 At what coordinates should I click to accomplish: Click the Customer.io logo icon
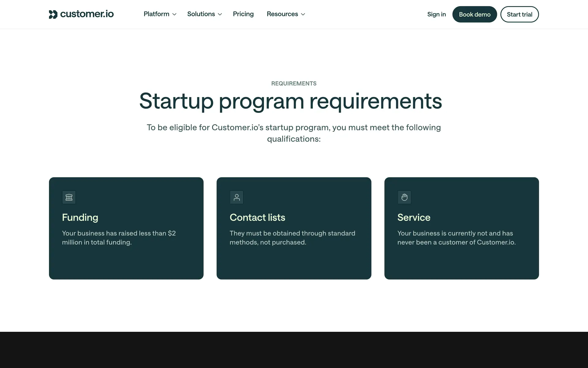[53, 14]
